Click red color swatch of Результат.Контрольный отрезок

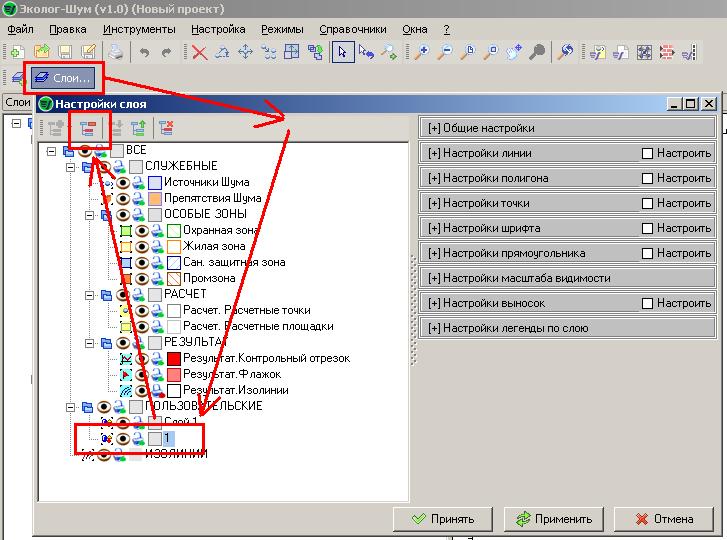[174, 358]
